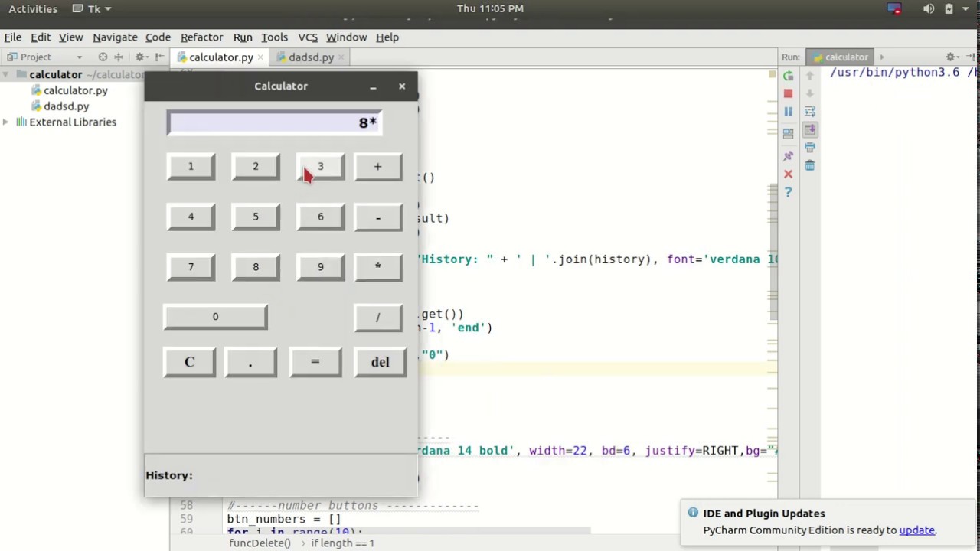Click the calculator display entry field
Screen dimensions: 980x551
(x=274, y=123)
